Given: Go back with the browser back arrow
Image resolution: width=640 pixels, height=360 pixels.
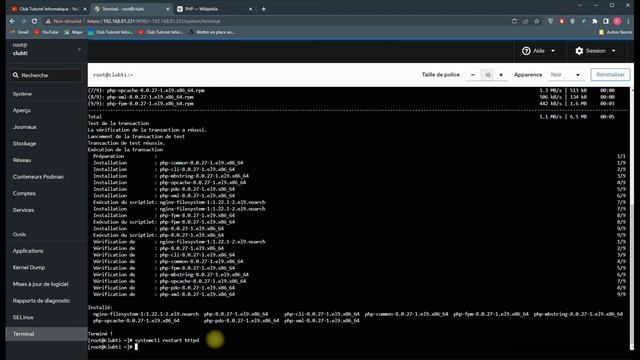Looking at the screenshot, I should 12,21.
